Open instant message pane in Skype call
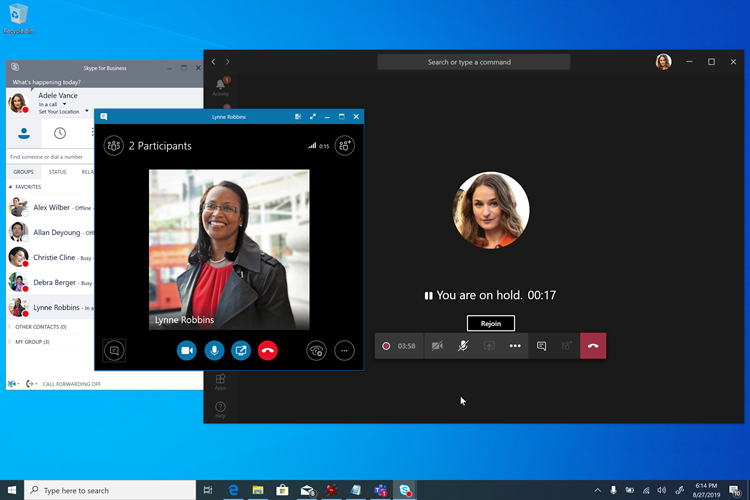 click(x=114, y=351)
